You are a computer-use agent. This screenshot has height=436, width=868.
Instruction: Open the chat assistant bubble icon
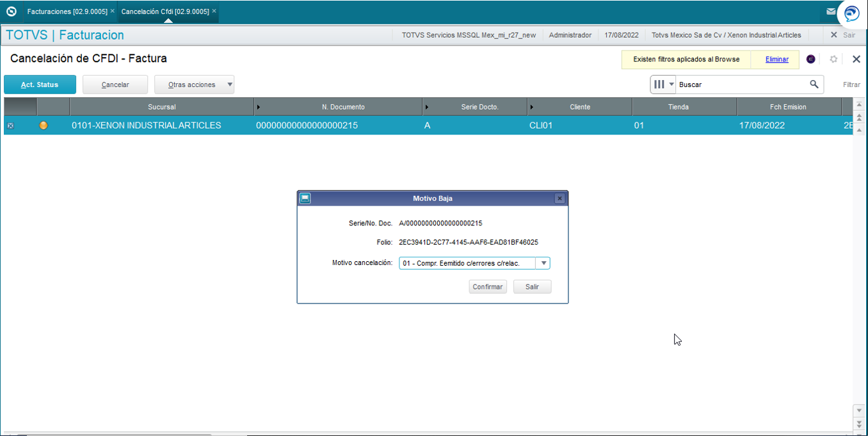point(851,13)
